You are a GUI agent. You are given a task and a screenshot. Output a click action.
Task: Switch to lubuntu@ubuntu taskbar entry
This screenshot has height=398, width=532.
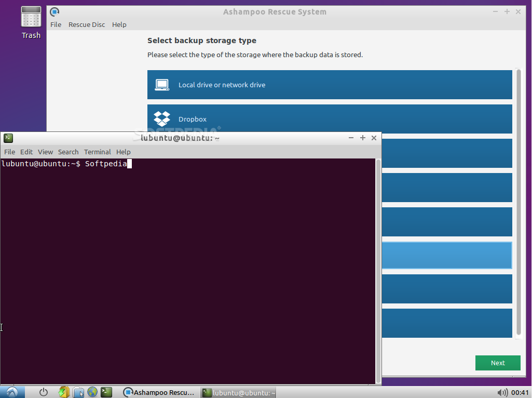pos(239,393)
